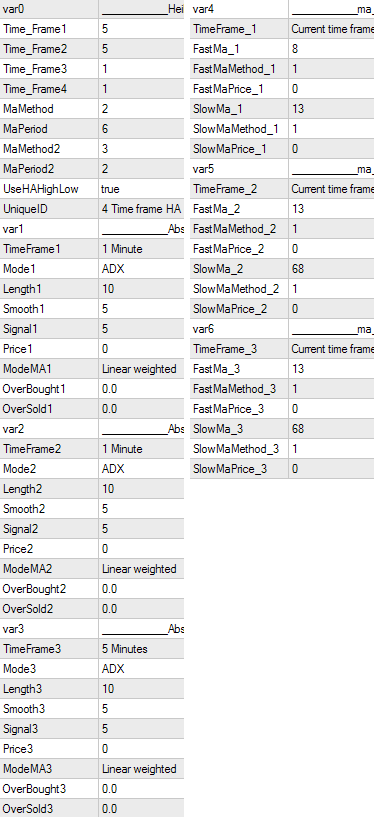Click the FastMaMethod_3 parameter row label
Viewport: 375px width, 817px height.
tap(239, 389)
